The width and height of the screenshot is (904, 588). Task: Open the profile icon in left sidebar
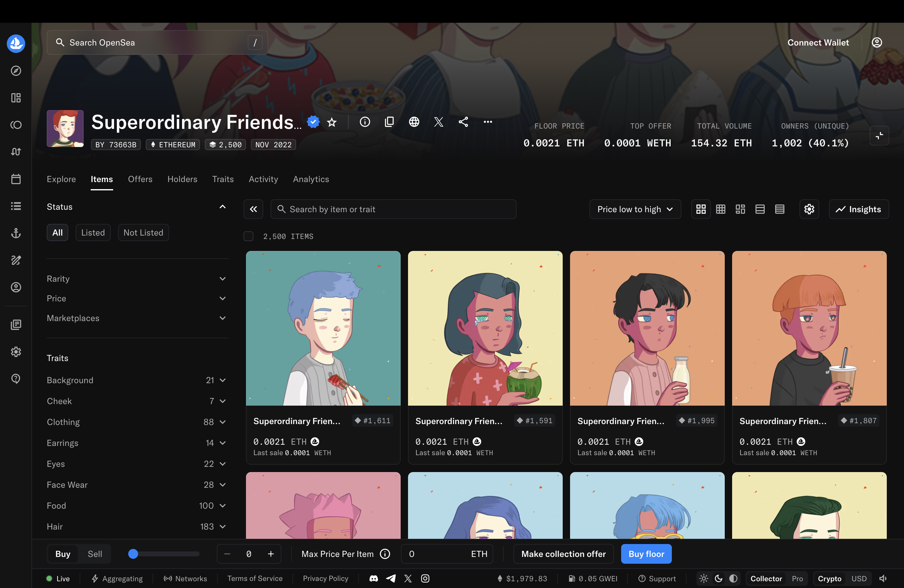[x=16, y=287]
